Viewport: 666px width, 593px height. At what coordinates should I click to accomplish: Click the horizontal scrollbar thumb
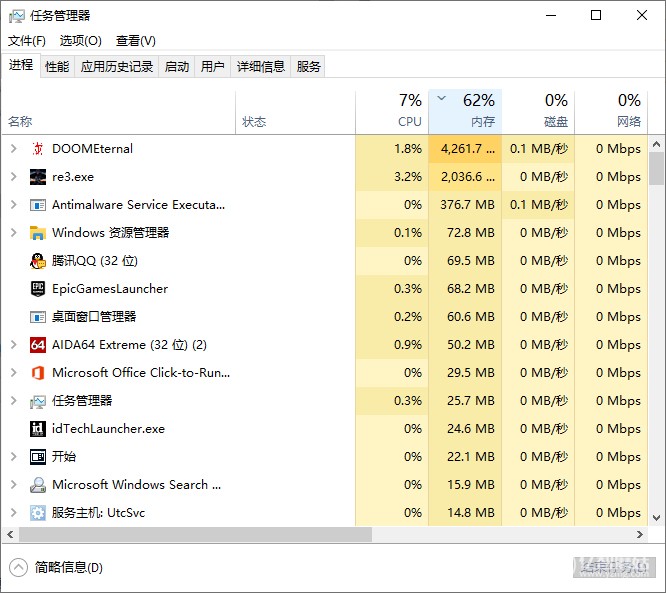(195, 535)
